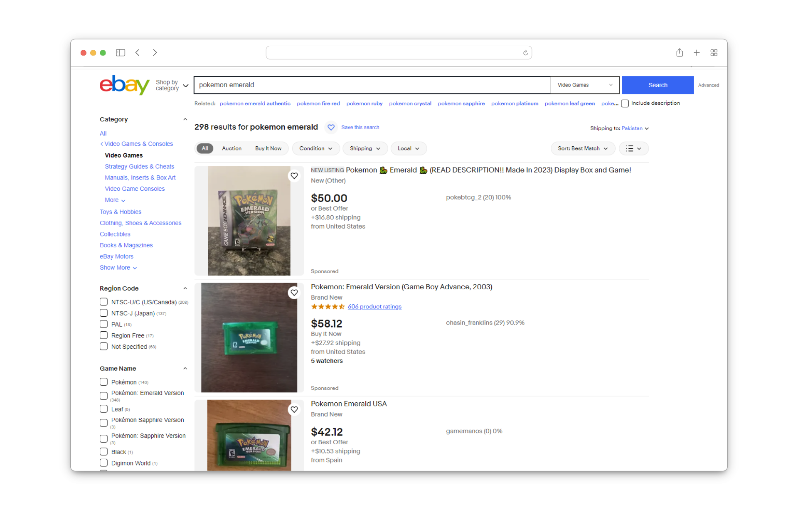The height and width of the screenshot is (532, 798).
Task: Click heart icon on Pokemon Emerald USA listing
Action: (294, 409)
